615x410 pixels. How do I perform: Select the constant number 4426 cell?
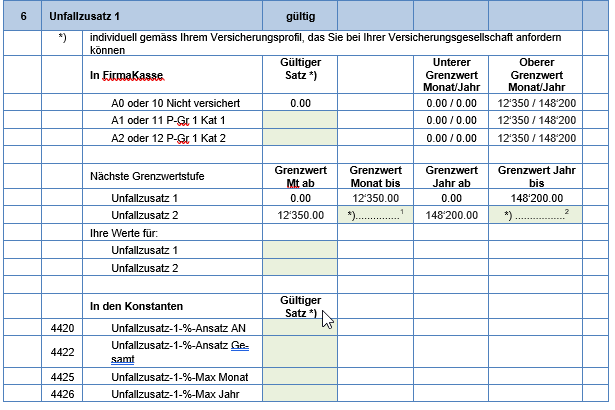click(62, 394)
